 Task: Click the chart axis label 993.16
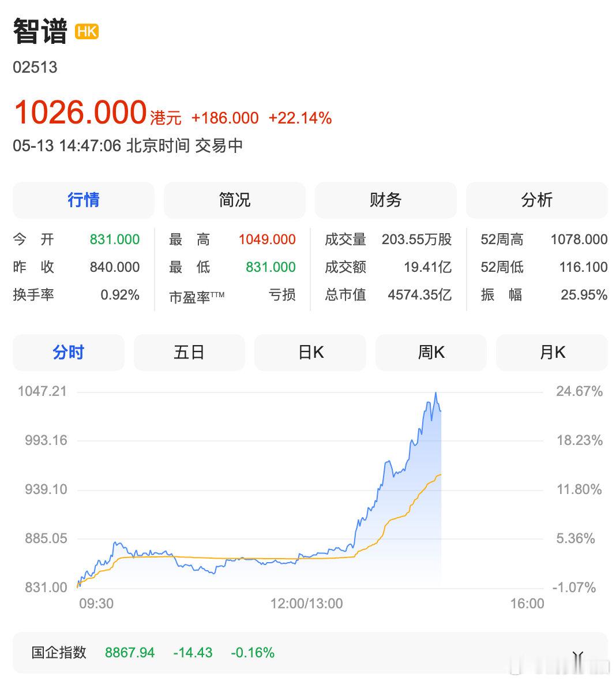coord(46,440)
